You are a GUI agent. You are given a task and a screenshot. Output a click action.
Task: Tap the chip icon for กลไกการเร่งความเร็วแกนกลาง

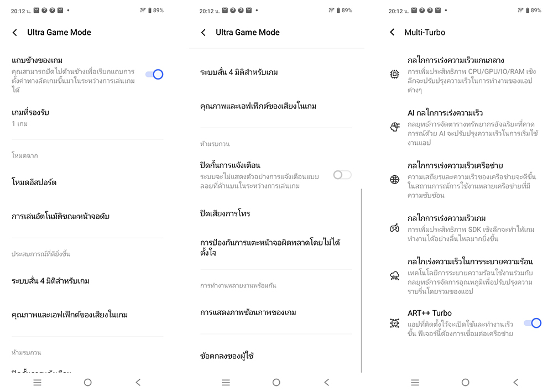(395, 74)
